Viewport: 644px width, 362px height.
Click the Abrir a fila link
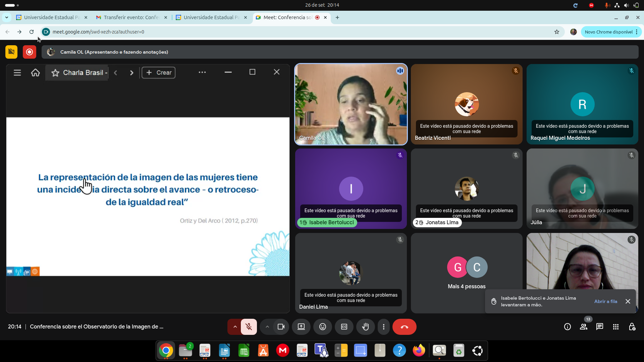point(605,301)
